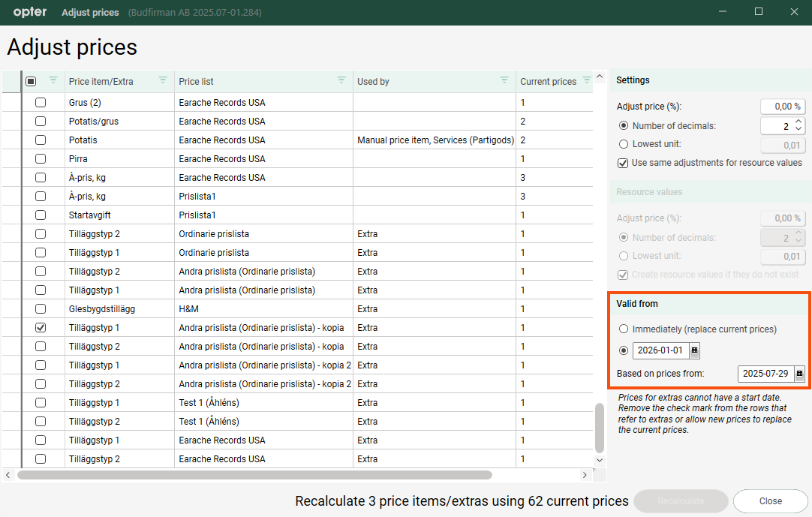Increase number of decimals with up arrow
This screenshot has width=812, height=517.
[798, 122]
